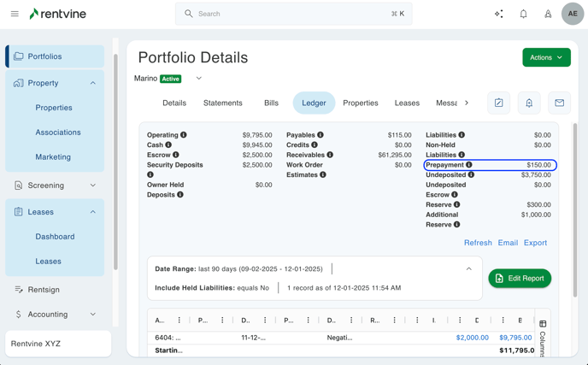
Task: Open the hamburger navigation menu
Action: point(15,14)
